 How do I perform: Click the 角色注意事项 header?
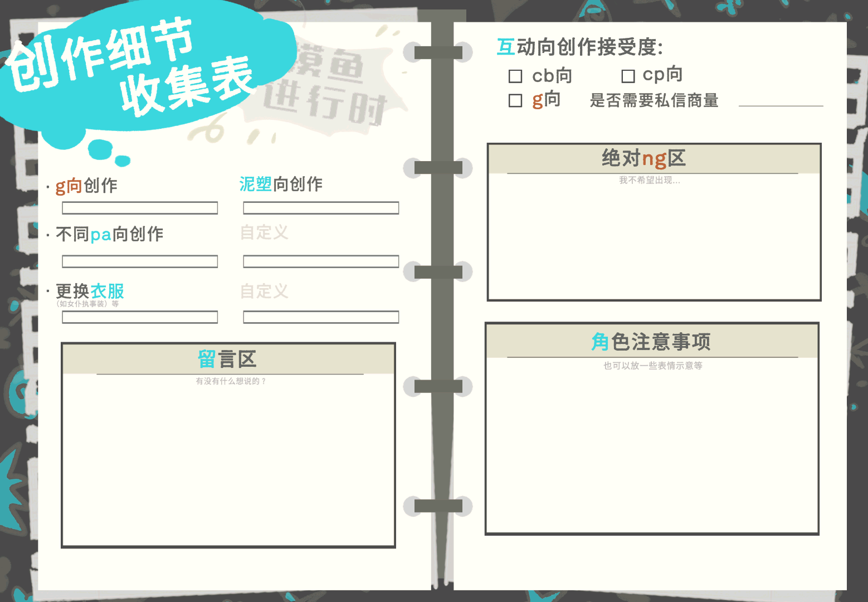tap(651, 342)
